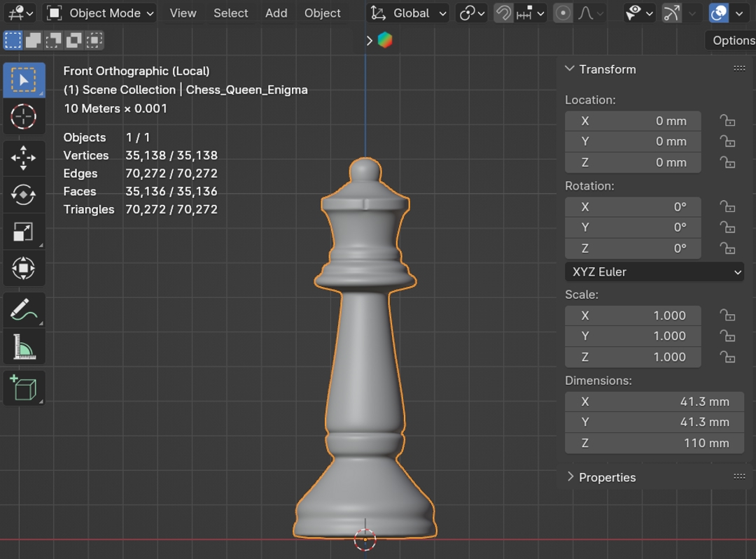Click the Scale X value field
Image resolution: width=756 pixels, height=559 pixels.
point(633,316)
